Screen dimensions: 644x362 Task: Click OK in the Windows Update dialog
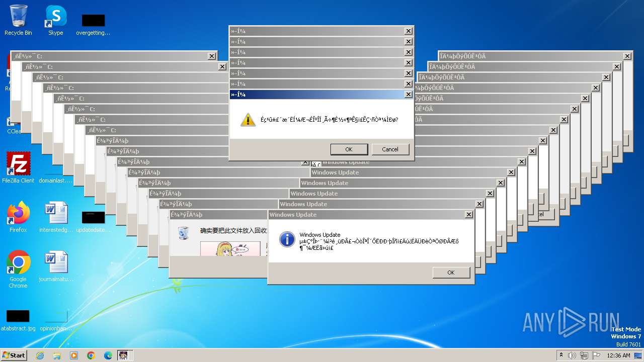(451, 273)
